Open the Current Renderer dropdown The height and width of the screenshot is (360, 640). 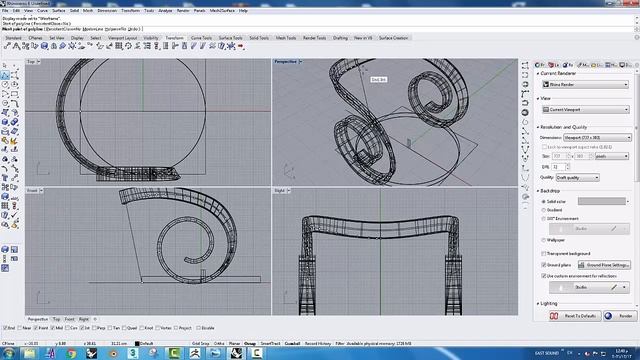[586, 84]
